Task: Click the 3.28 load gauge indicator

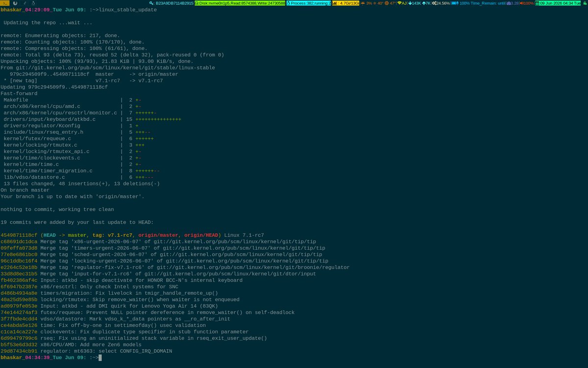Action: click(x=513, y=3)
